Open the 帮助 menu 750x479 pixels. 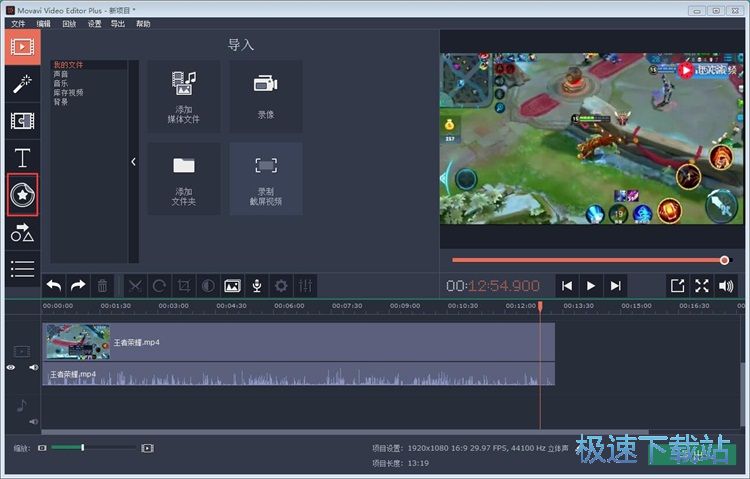pos(143,23)
